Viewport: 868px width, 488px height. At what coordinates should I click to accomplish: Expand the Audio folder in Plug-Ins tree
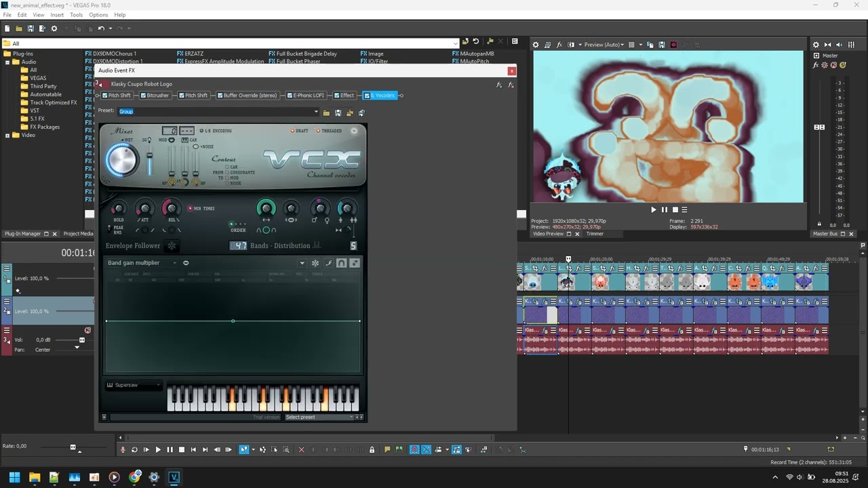7,62
